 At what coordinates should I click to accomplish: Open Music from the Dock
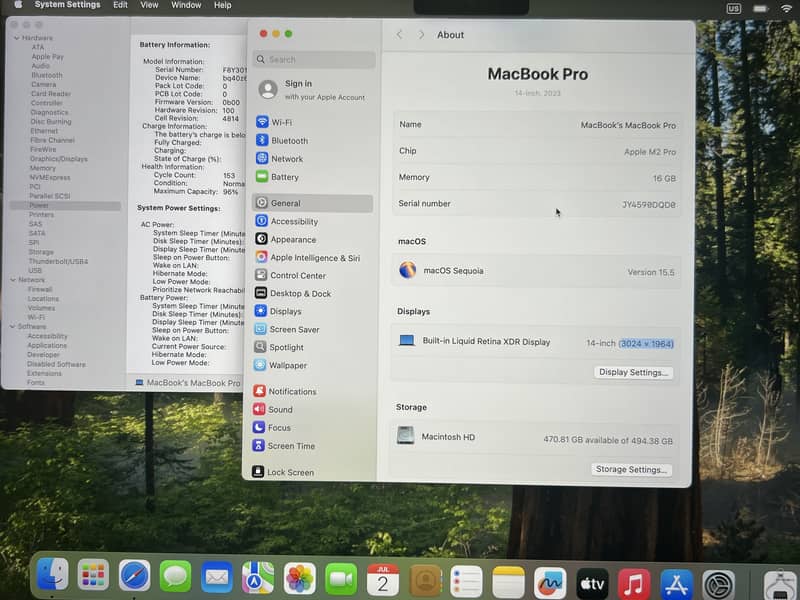tap(634, 584)
